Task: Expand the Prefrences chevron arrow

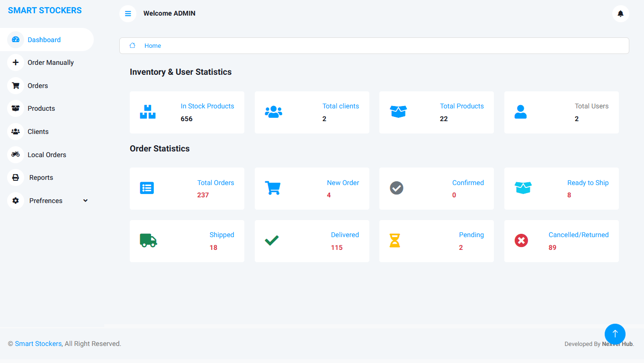Action: (x=85, y=201)
